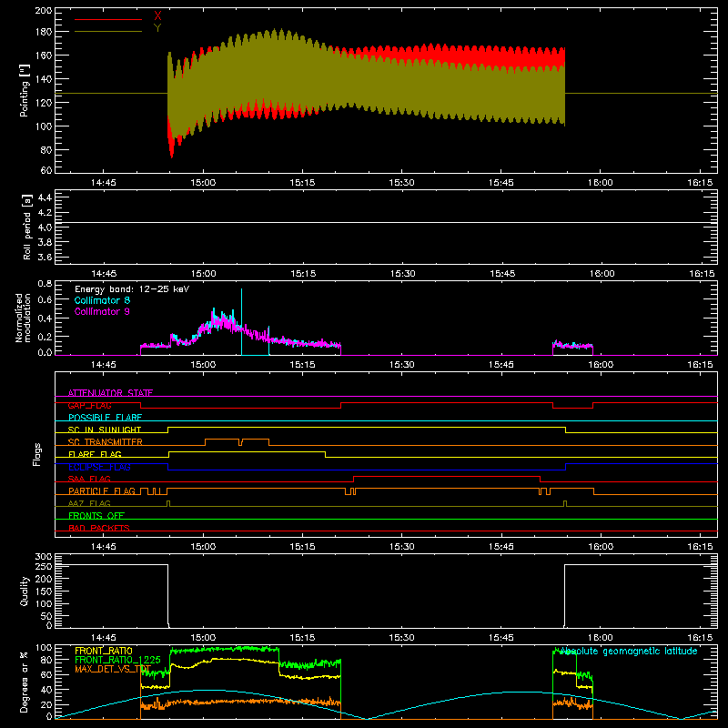Click the '60' tick on Pointing axis
The height and width of the screenshot is (728, 728).
point(46,170)
